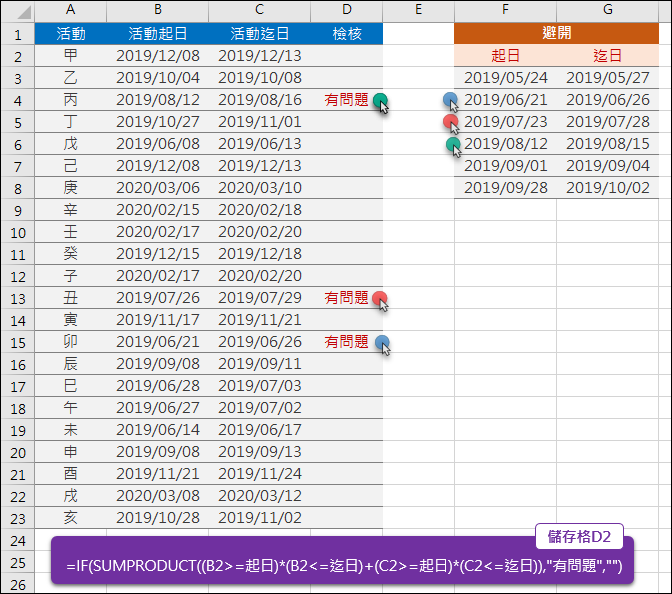Click start date 2019/06/14
The height and width of the screenshot is (594, 672).
pyautogui.click(x=157, y=430)
